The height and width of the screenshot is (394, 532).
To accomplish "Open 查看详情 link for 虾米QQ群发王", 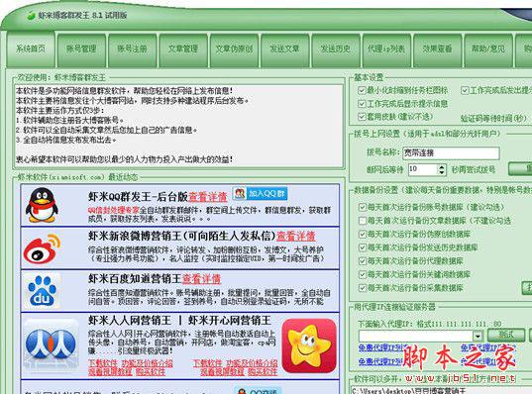I will point(208,197).
